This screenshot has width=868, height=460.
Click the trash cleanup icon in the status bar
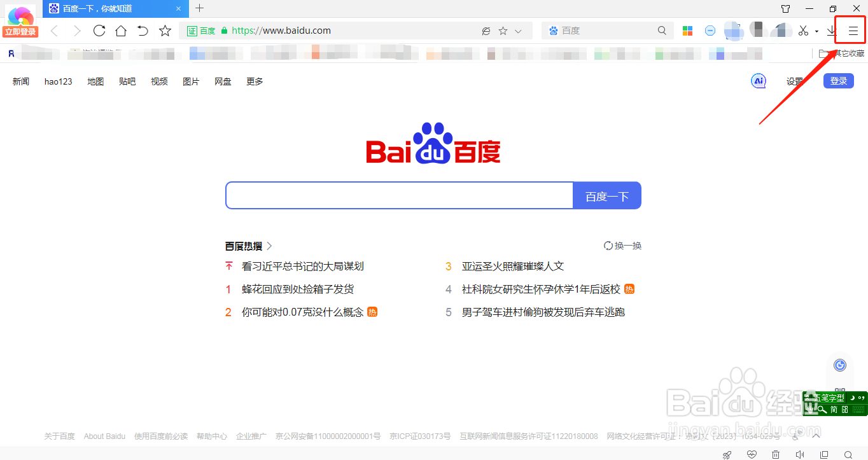click(776, 454)
